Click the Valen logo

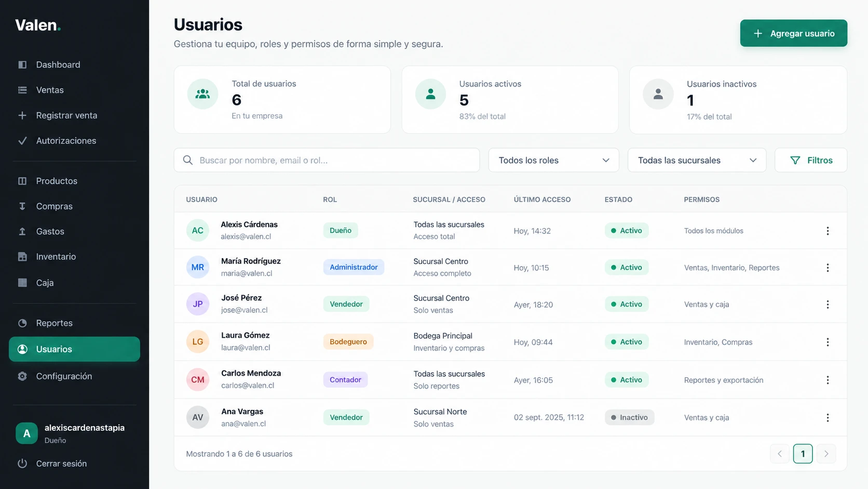38,25
